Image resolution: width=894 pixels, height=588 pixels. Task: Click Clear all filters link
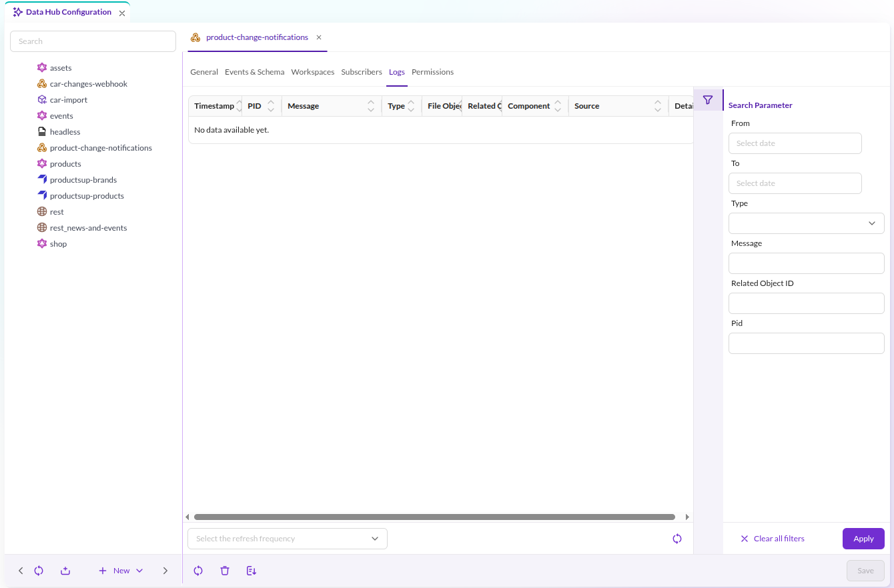coord(773,539)
